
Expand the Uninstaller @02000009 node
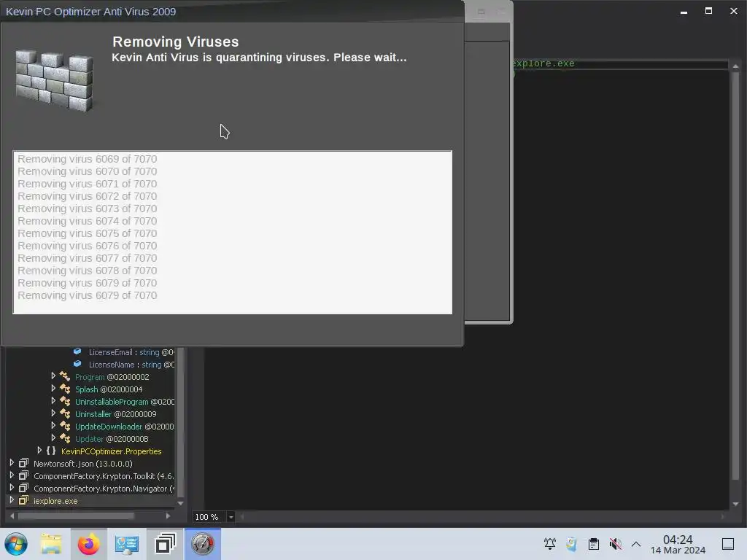53,413
